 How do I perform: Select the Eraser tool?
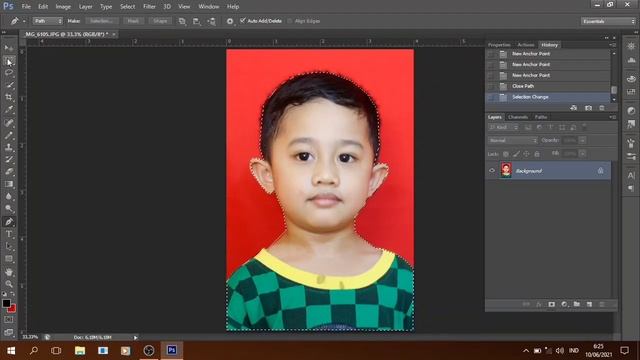pos(9,171)
